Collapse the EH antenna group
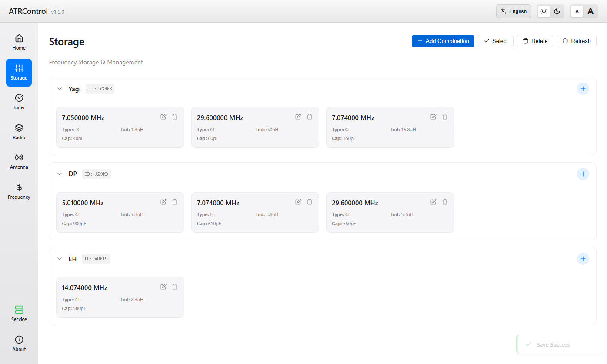This screenshot has height=364, width=607. pyautogui.click(x=60, y=259)
